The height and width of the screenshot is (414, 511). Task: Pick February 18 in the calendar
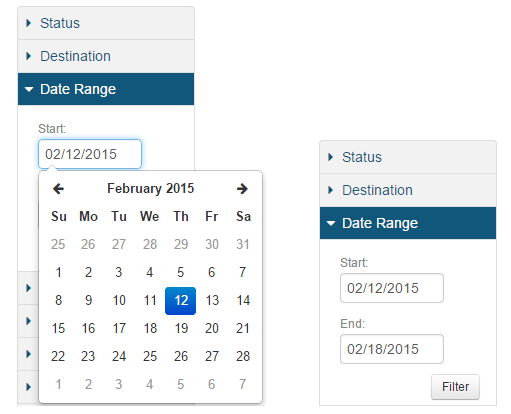pos(150,328)
